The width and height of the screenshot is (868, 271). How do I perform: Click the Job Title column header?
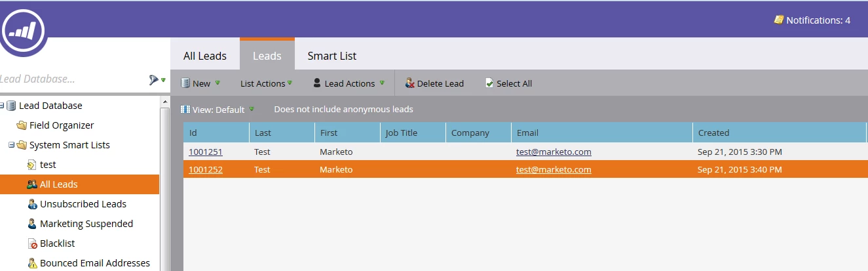point(413,133)
